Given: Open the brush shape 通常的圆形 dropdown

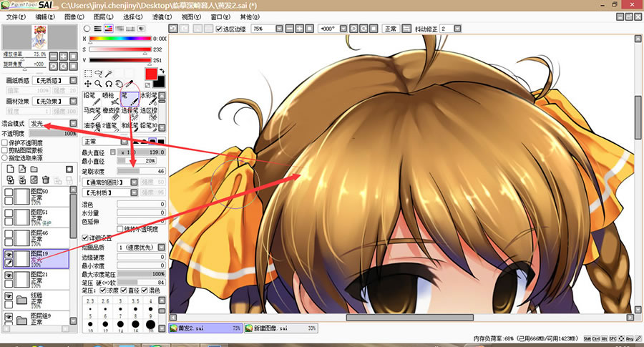Looking at the screenshot, I should (x=134, y=182).
